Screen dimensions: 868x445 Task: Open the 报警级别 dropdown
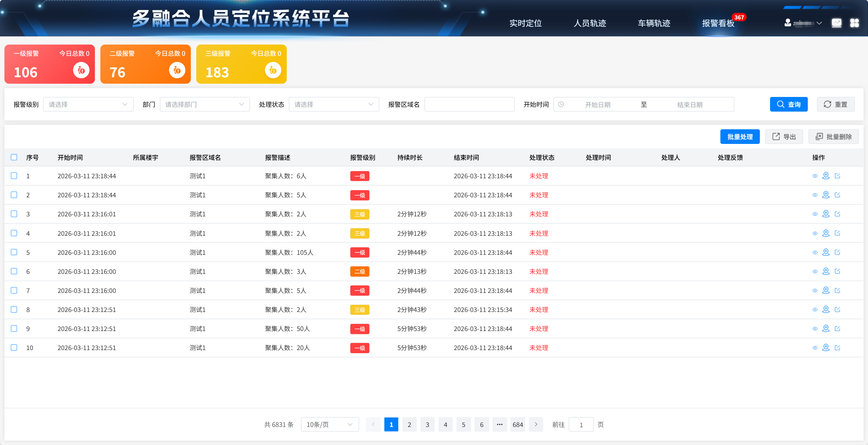click(88, 104)
